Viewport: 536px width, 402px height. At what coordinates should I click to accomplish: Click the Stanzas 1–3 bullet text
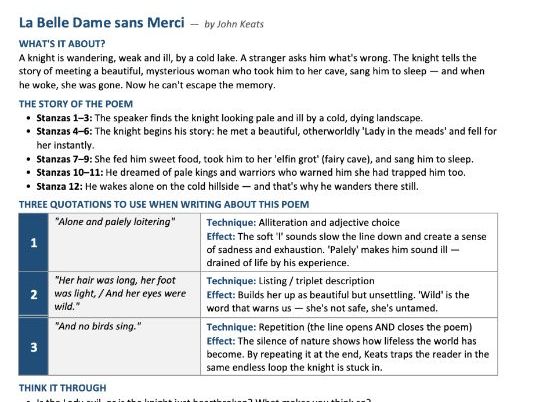229,118
